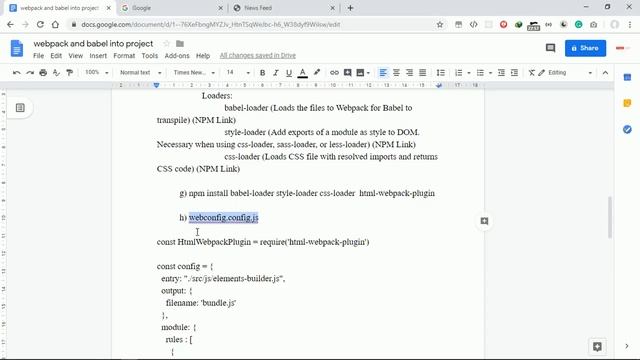Image resolution: width=640 pixels, height=360 pixels.
Task: Open the Explore button at bottom right
Action: pos(597,347)
